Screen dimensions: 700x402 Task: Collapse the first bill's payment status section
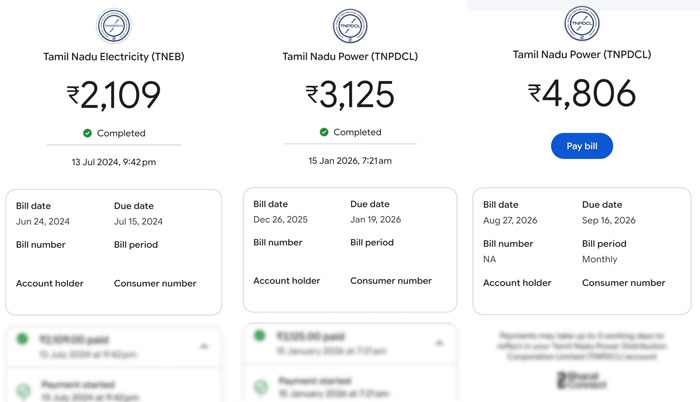pyautogui.click(x=204, y=346)
